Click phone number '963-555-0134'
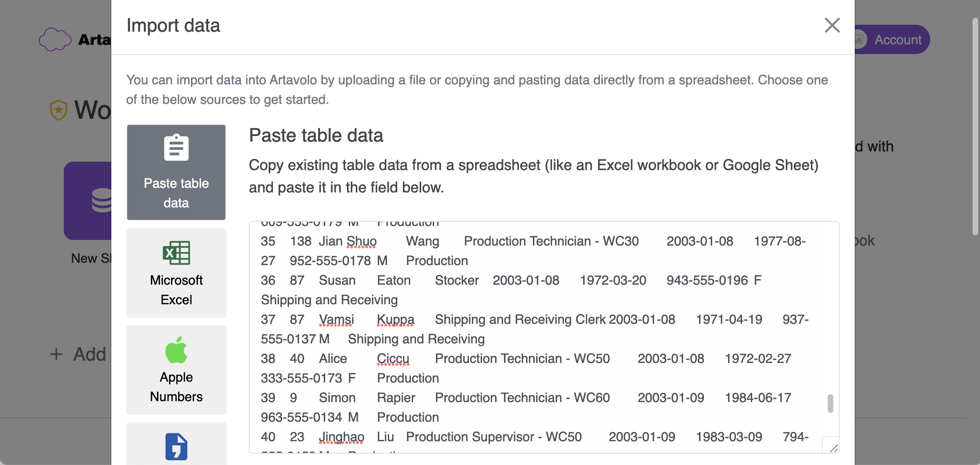Screen dimensions: 980x465 (x=301, y=417)
